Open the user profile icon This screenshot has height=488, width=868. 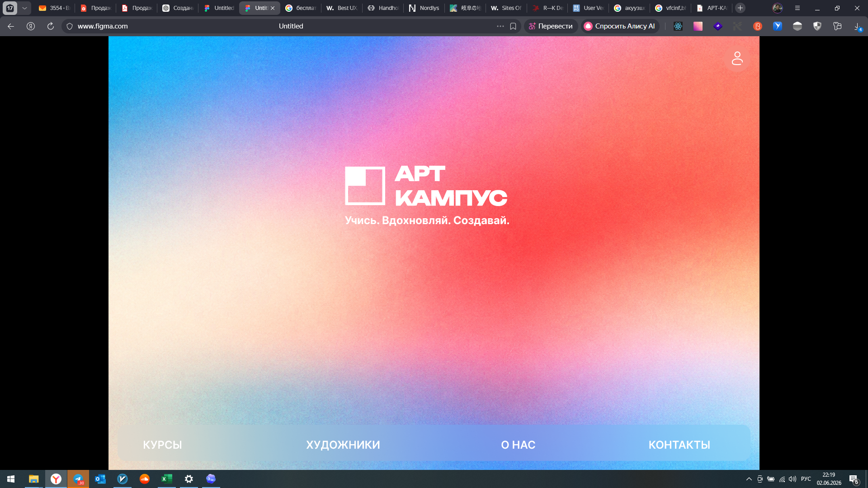[737, 58]
